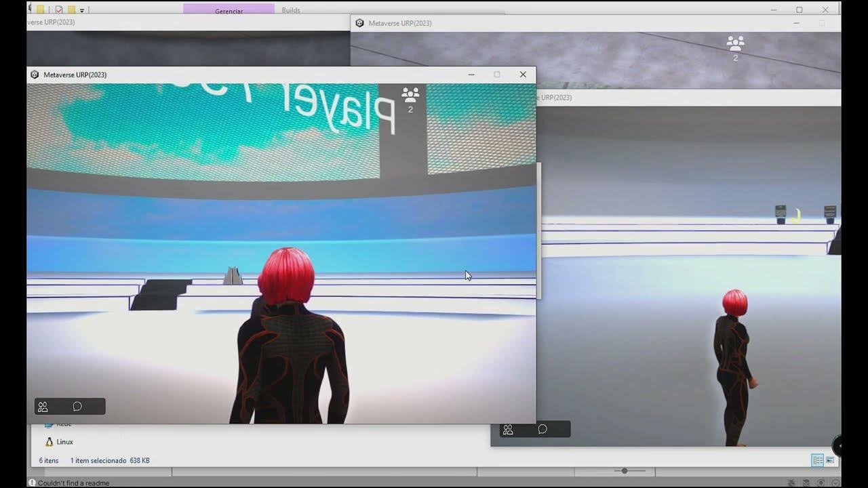
Task: Click the Linux penguin icon
Action: (x=49, y=442)
